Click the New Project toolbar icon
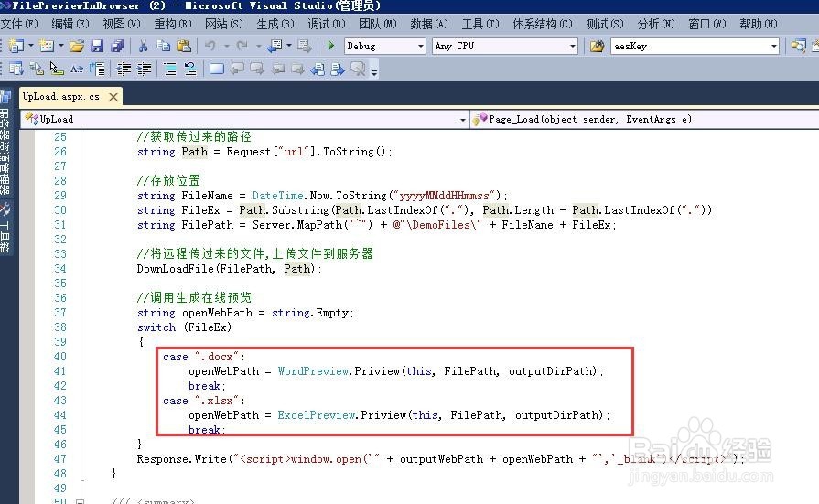 (x=16, y=46)
